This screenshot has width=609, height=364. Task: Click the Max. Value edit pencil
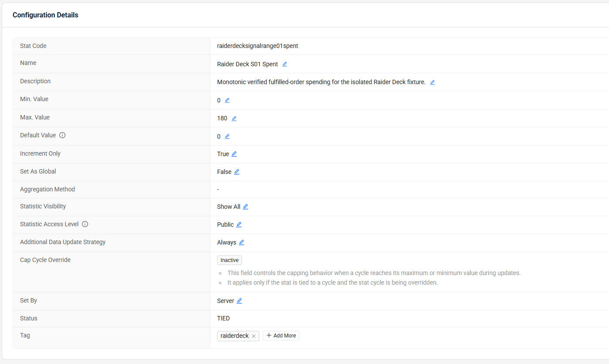click(x=234, y=118)
